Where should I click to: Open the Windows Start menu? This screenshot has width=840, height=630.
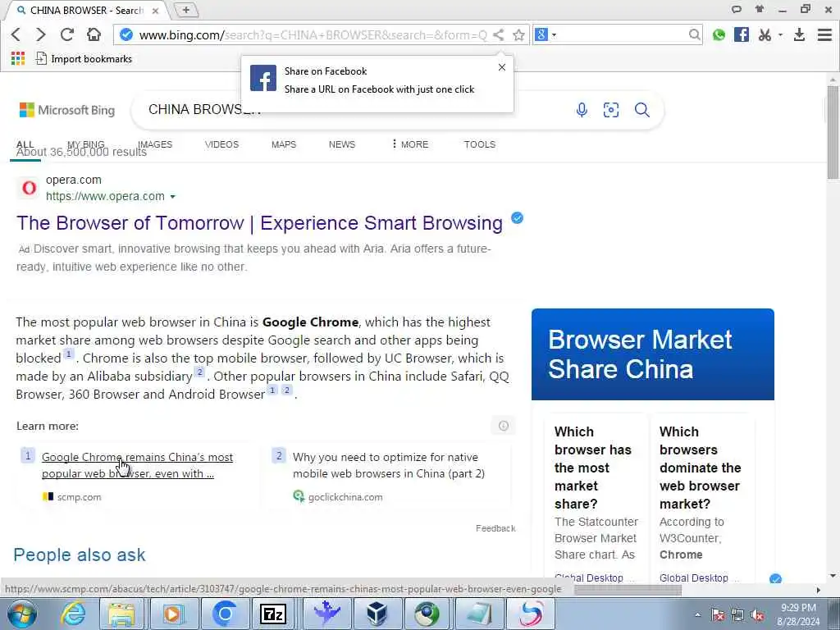(x=21, y=614)
